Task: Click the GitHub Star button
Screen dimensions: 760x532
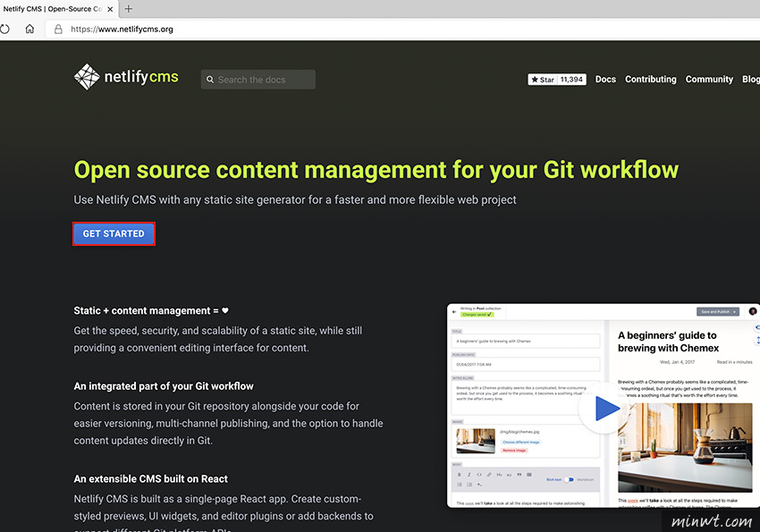Action: [x=543, y=80]
